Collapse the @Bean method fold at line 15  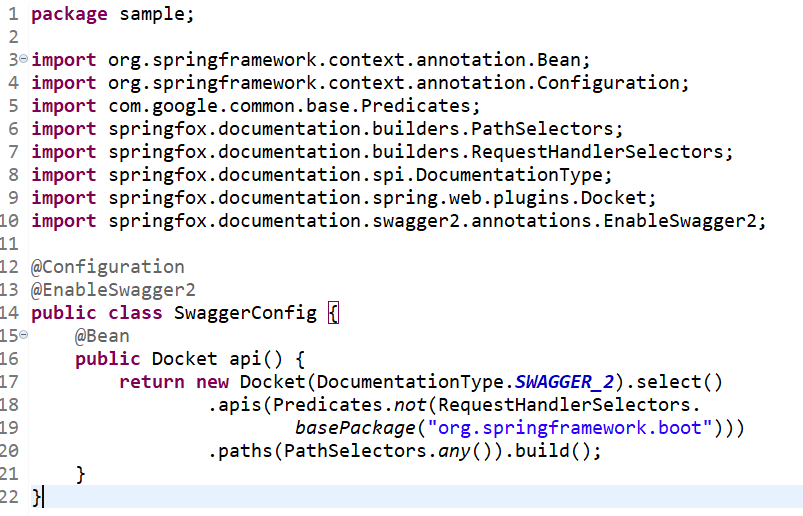point(24,335)
